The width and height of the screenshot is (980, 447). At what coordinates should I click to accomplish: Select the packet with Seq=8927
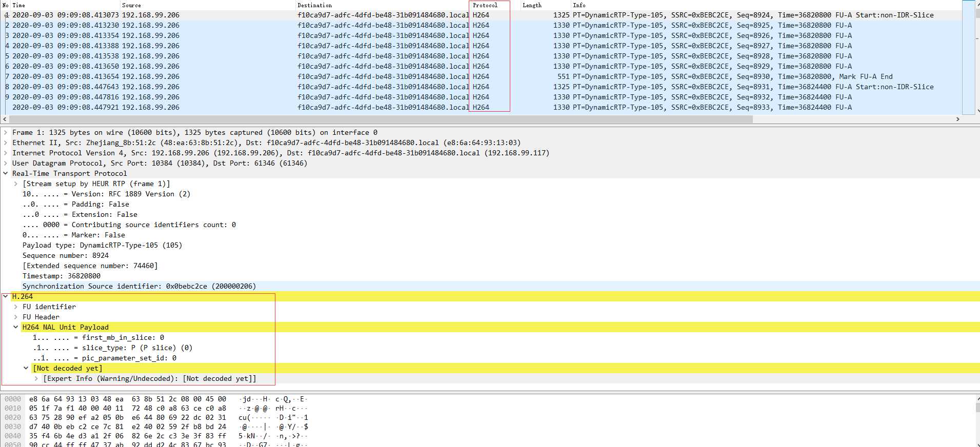tap(481, 46)
